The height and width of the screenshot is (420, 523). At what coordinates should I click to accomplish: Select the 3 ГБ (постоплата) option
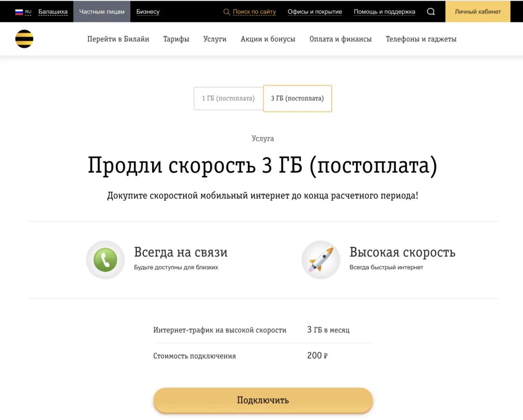click(x=298, y=98)
